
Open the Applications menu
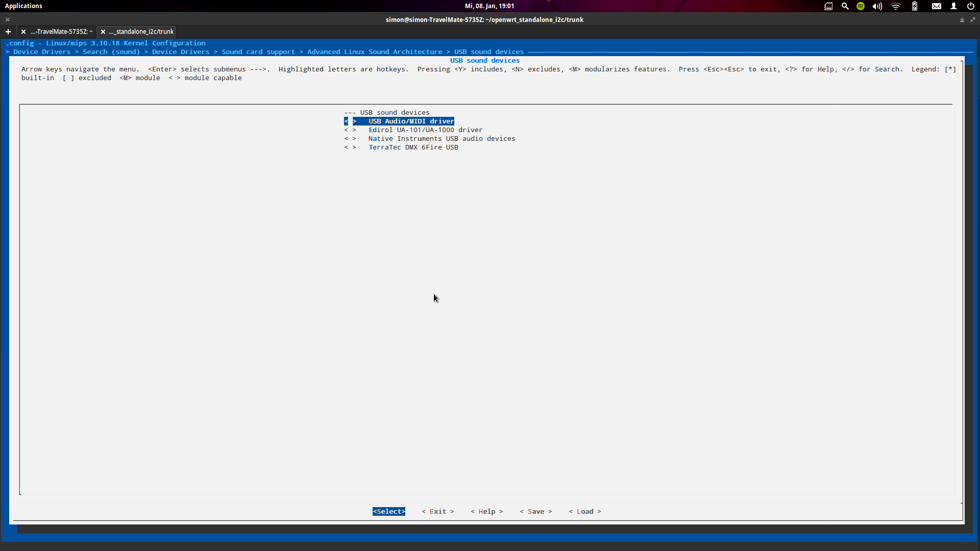(x=23, y=6)
